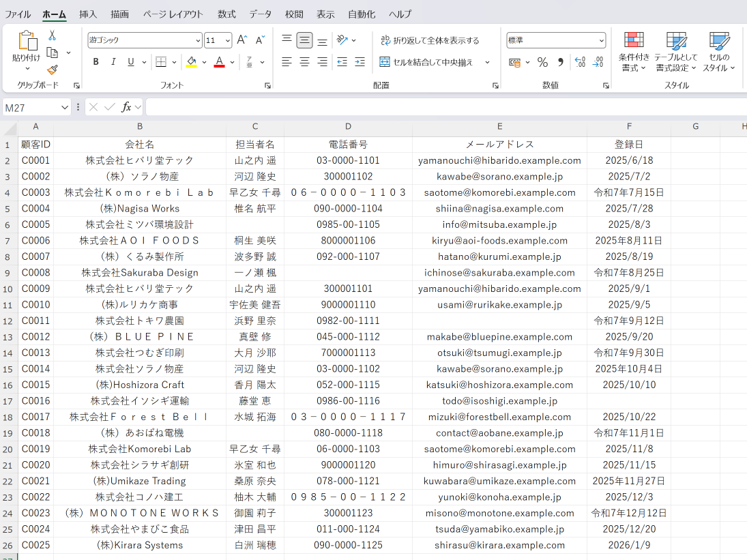Open the 条件付き書式 dropdown
The width and height of the screenshot is (747, 560).
coord(634,52)
